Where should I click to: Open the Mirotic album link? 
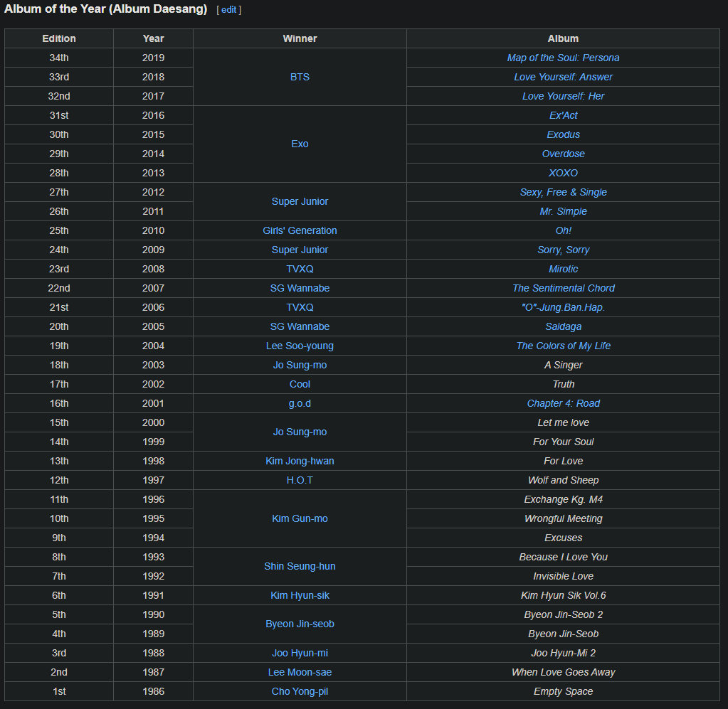click(563, 269)
